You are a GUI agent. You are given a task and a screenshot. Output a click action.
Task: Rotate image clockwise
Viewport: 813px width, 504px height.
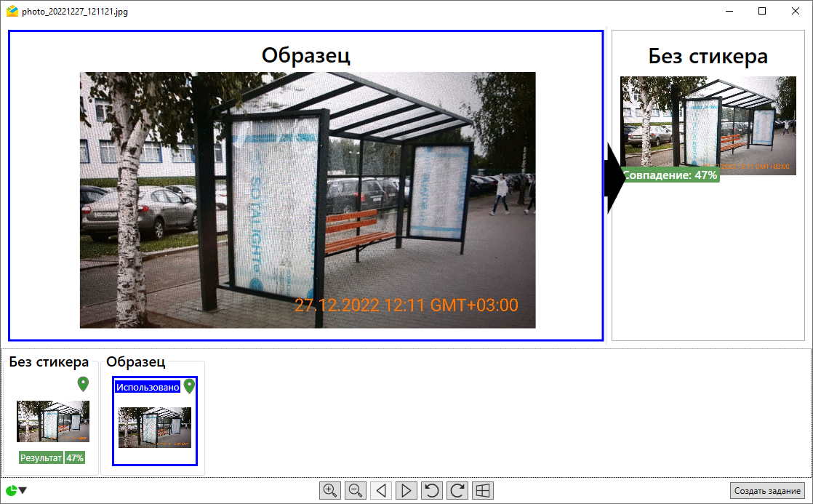pos(457,491)
